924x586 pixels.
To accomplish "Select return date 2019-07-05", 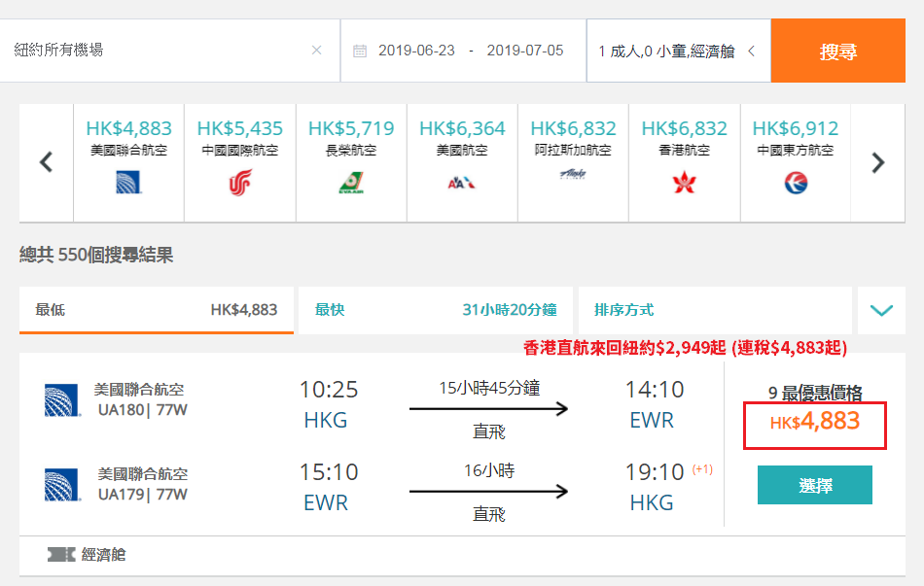I will click(525, 51).
